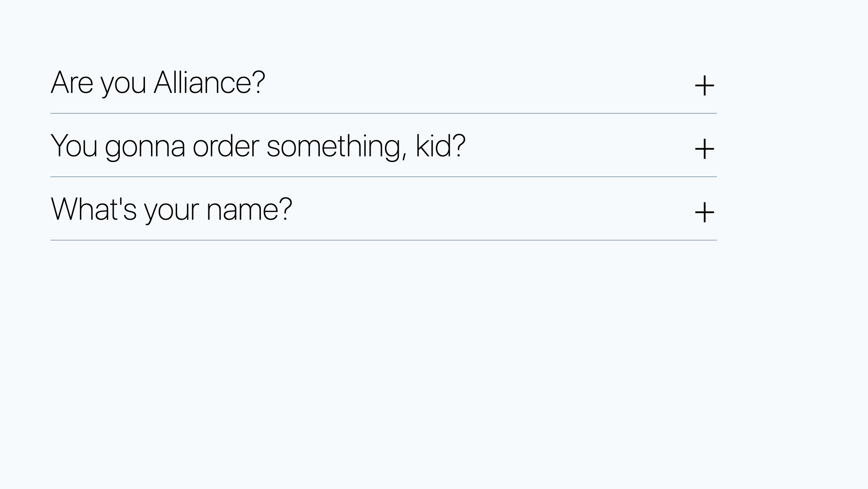Expand the "Are you Alliance?" accordion item
Viewport: 868px width, 489px height.
(704, 86)
